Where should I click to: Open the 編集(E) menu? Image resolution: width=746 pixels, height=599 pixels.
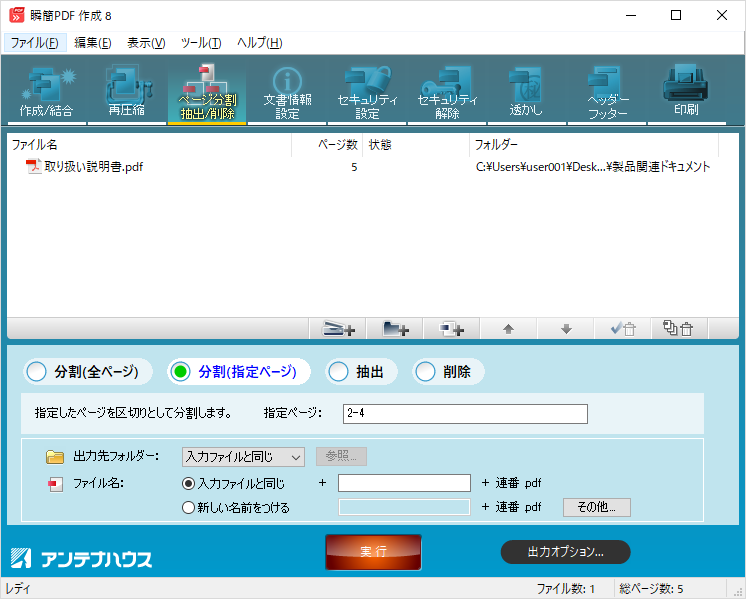(93, 43)
